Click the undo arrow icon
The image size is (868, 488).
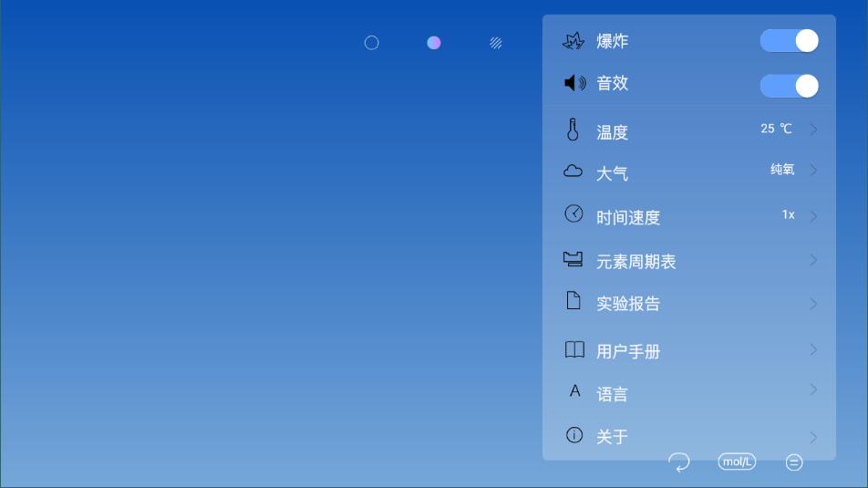tap(679, 462)
